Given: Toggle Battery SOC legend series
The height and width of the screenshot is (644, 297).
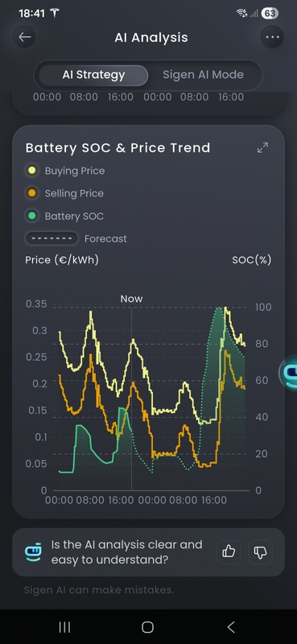Looking at the screenshot, I should pyautogui.click(x=64, y=216).
